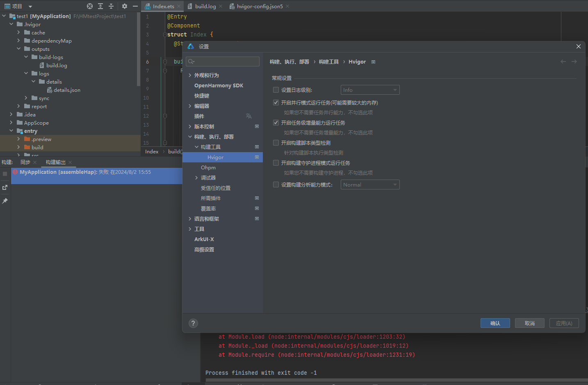Close the Index.ets editor tab
This screenshot has width=588, height=385.
tap(179, 6)
